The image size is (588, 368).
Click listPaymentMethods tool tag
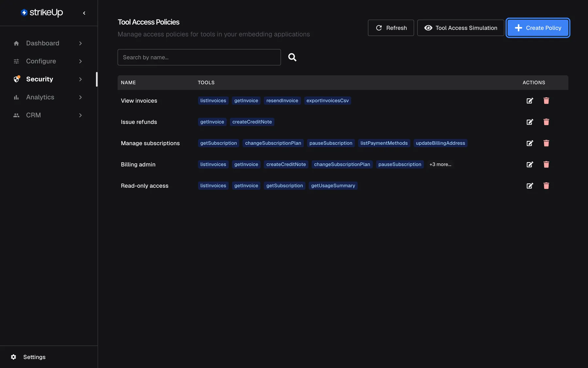coord(384,143)
